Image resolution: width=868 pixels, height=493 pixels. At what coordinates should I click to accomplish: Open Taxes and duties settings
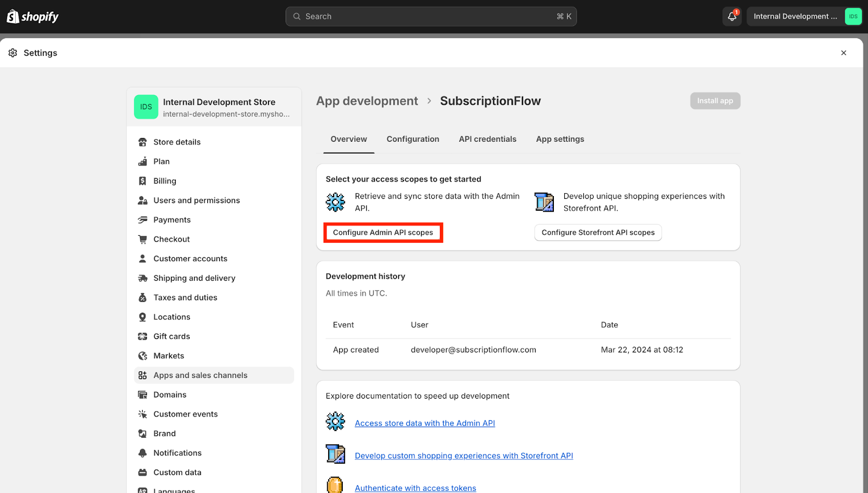click(214, 298)
